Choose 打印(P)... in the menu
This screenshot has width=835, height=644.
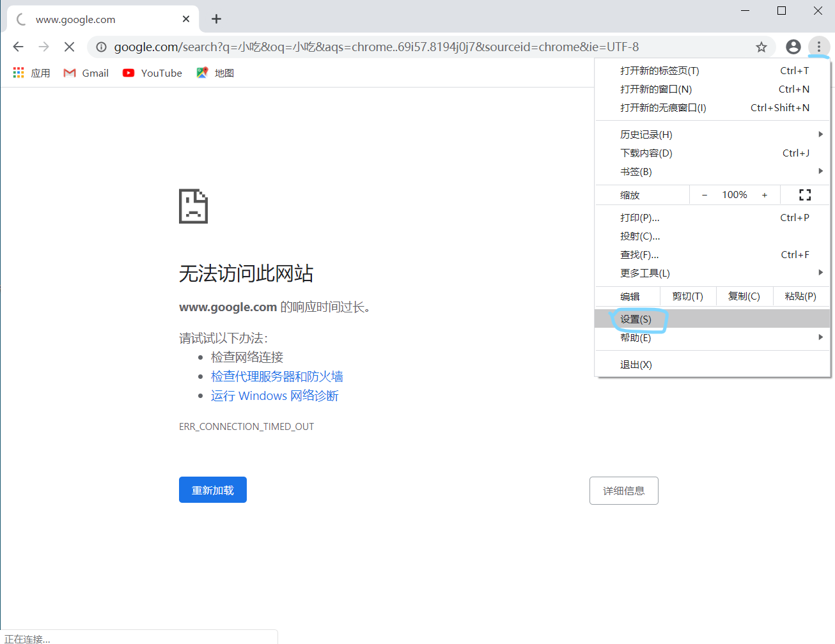[712, 217]
